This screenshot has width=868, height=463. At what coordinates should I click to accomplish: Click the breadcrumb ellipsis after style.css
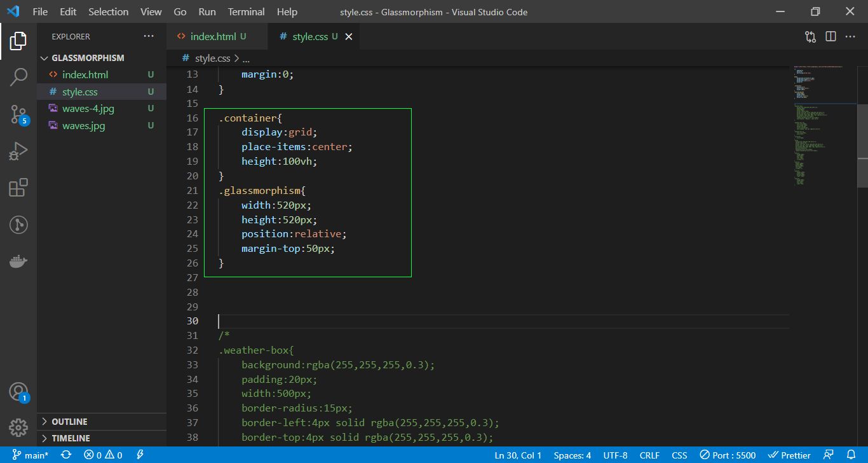click(x=246, y=58)
